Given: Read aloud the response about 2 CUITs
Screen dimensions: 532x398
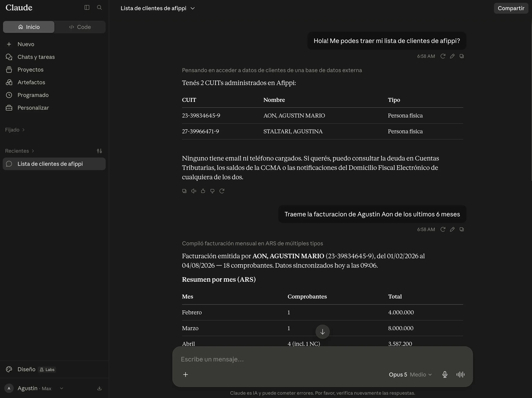Looking at the screenshot, I should [194, 191].
